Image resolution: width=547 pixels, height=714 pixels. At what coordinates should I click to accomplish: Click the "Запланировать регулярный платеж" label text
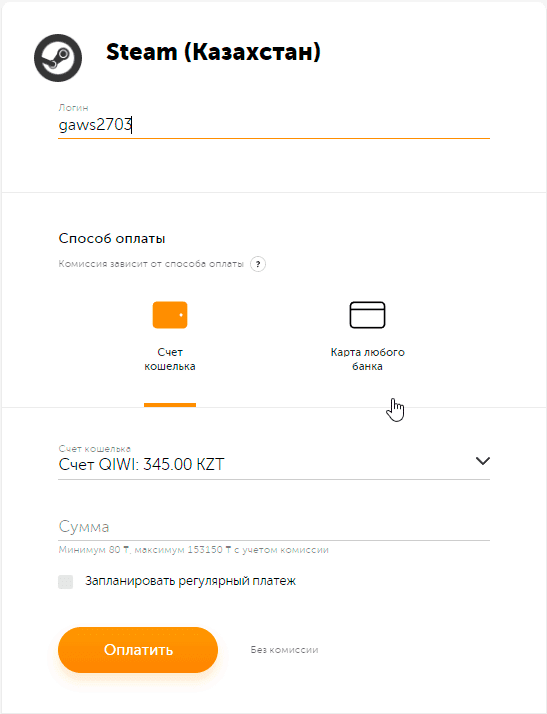[190, 581]
